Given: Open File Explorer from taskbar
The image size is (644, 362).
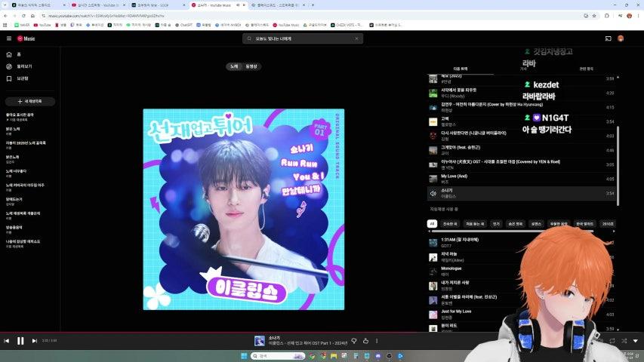Looking at the screenshot, I should pos(334,356).
